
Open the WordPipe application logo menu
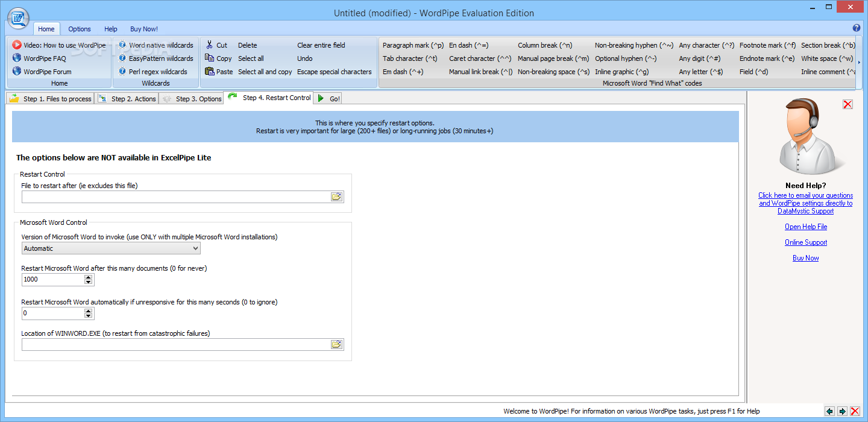click(x=18, y=17)
